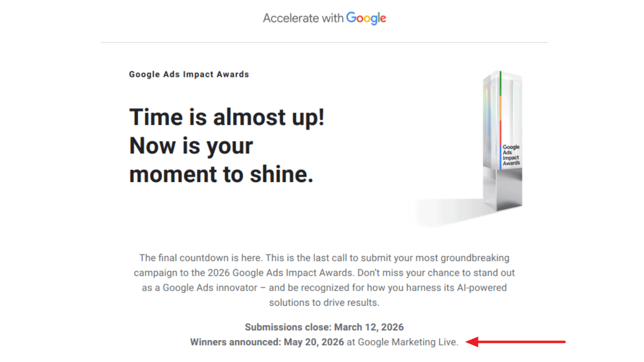Click "The final countdown is here" sentence
The height and width of the screenshot is (362, 644).
(x=200, y=258)
